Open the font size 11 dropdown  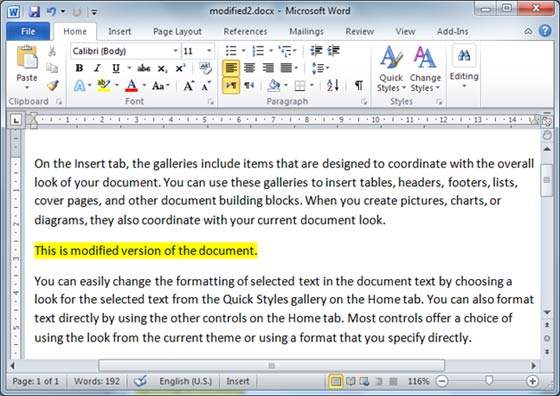pyautogui.click(x=209, y=51)
